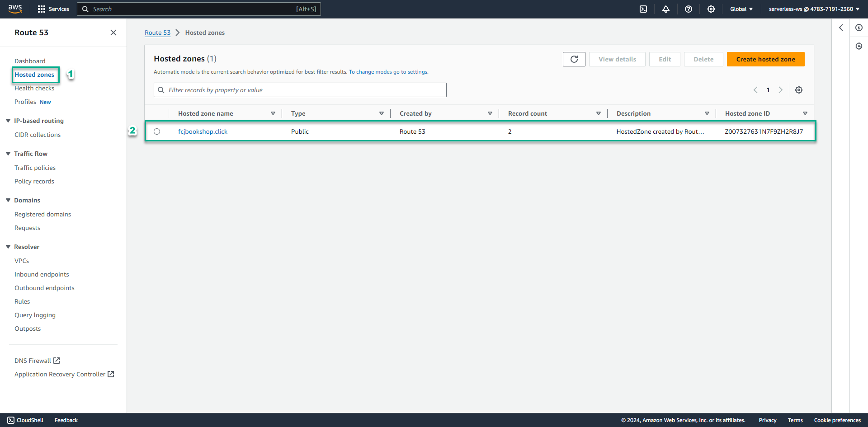Image resolution: width=868 pixels, height=427 pixels.
Task: Open Inbound endpoints
Action: pos(42,274)
